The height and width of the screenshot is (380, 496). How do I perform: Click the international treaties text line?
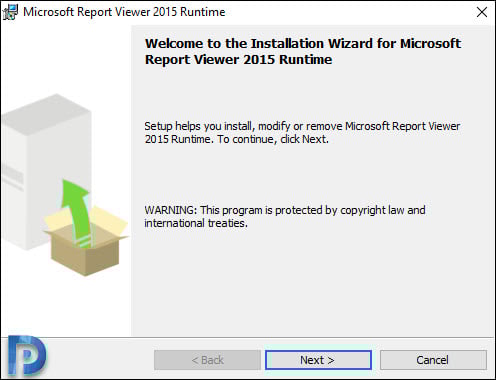(x=196, y=223)
